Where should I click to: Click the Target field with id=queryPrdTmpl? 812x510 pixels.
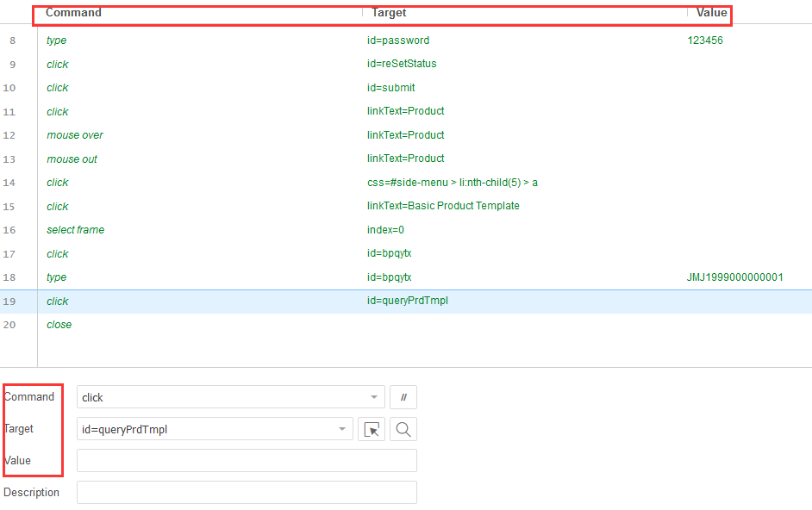pos(215,429)
